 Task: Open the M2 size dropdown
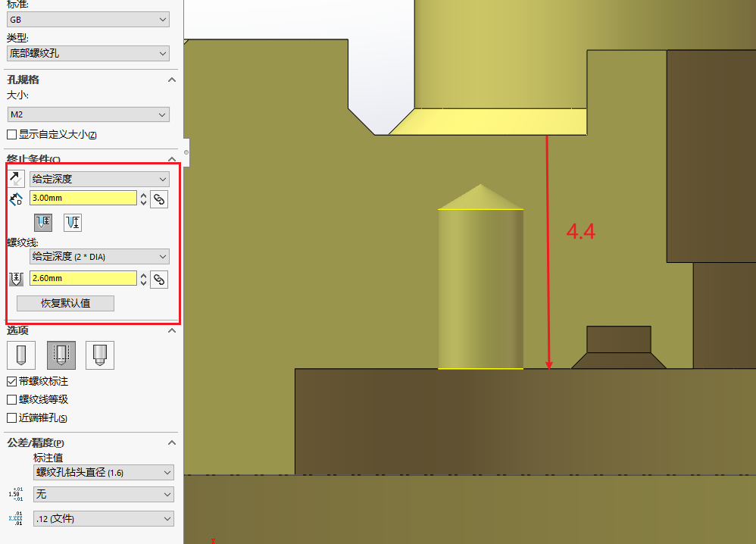[x=88, y=114]
